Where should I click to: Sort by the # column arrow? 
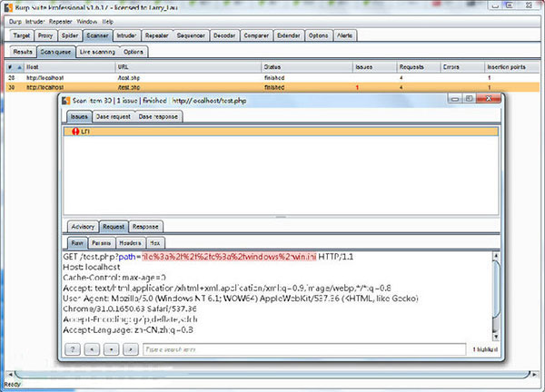(x=20, y=67)
